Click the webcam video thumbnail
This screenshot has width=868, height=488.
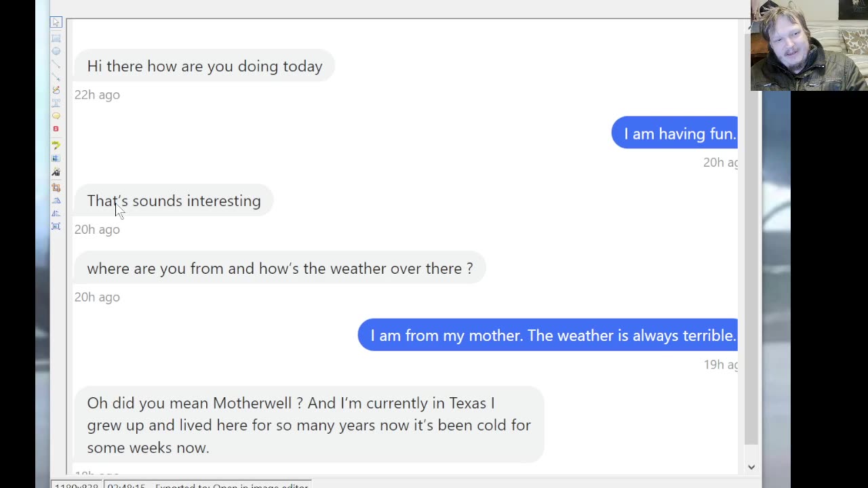click(809, 45)
